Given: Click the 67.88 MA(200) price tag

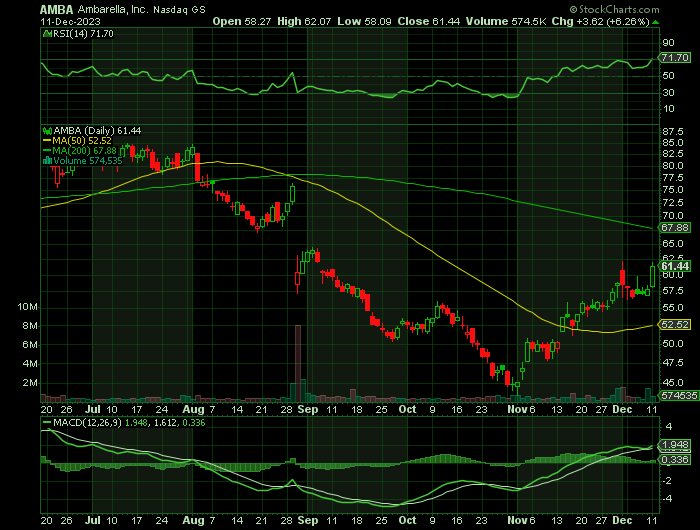Looking at the screenshot, I should click(675, 228).
